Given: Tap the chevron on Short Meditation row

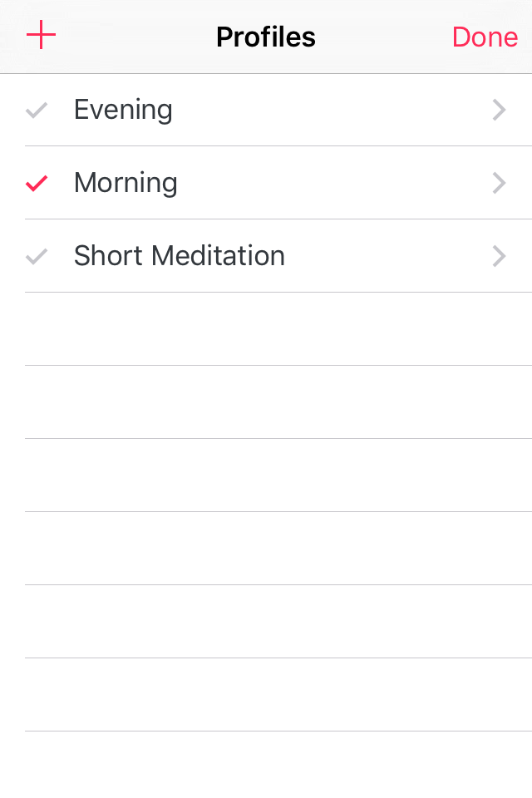Looking at the screenshot, I should click(x=499, y=257).
